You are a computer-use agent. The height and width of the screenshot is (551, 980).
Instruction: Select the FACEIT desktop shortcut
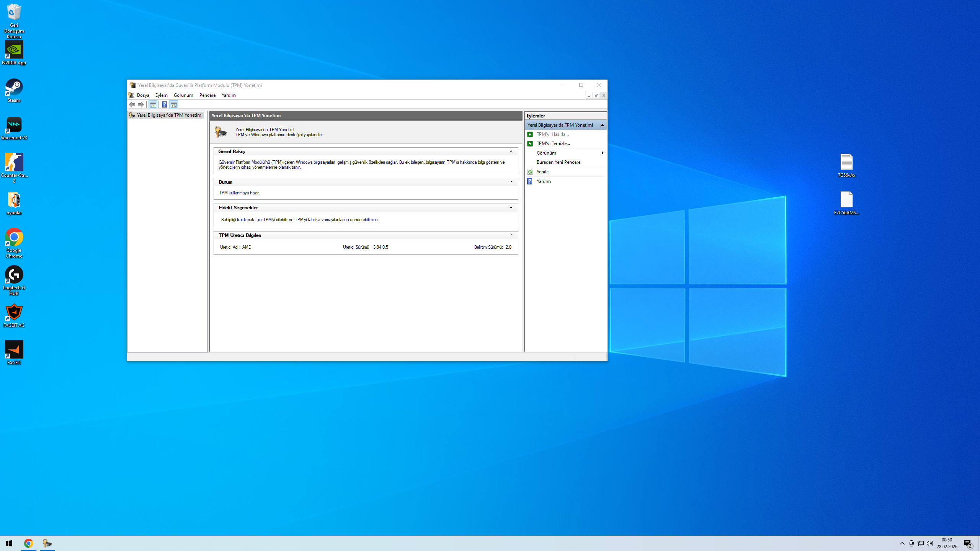14,353
